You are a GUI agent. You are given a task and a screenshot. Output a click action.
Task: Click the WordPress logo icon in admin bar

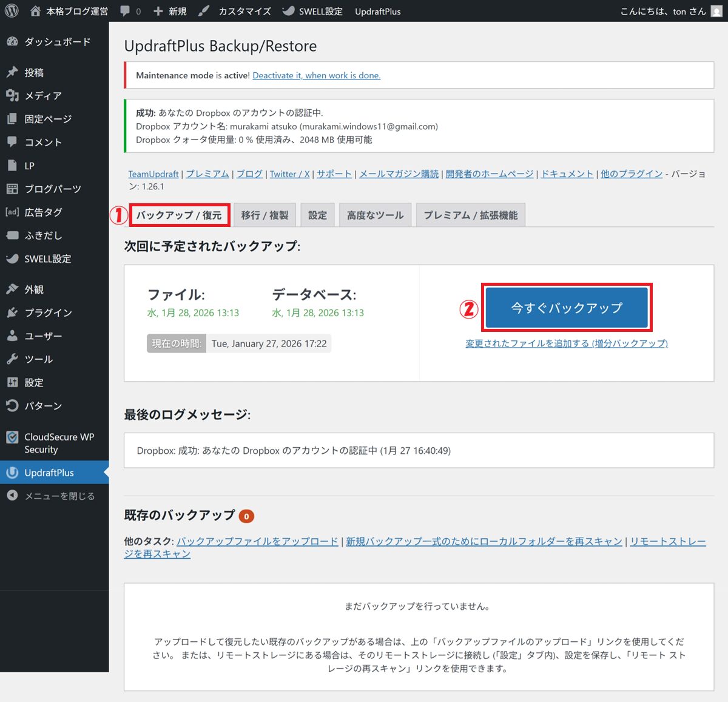pos(12,11)
